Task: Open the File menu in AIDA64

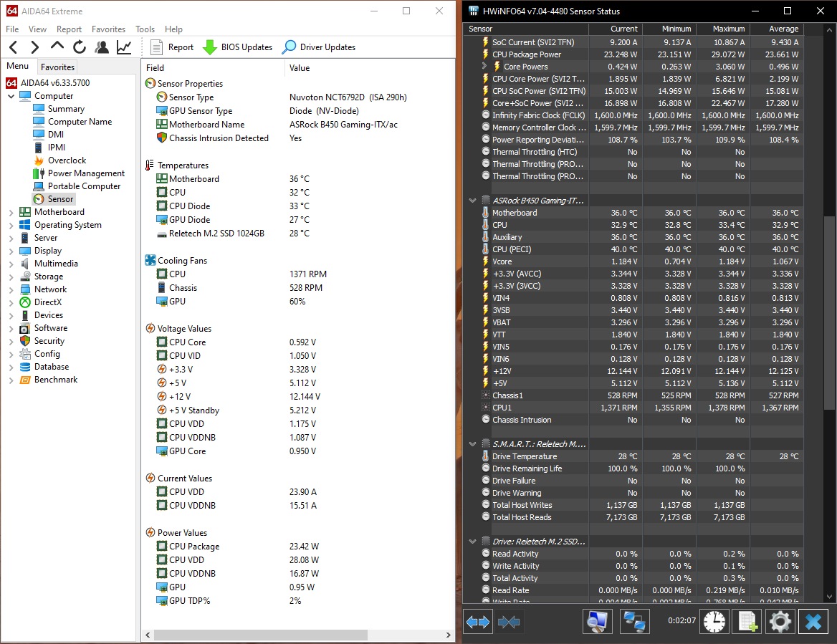Action: (x=12, y=29)
